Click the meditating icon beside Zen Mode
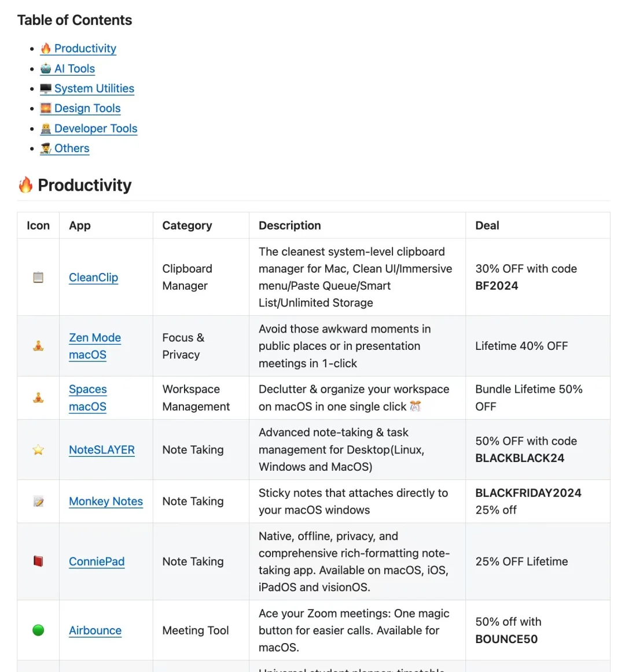Screen dimensions: 625x672 (x=38, y=346)
